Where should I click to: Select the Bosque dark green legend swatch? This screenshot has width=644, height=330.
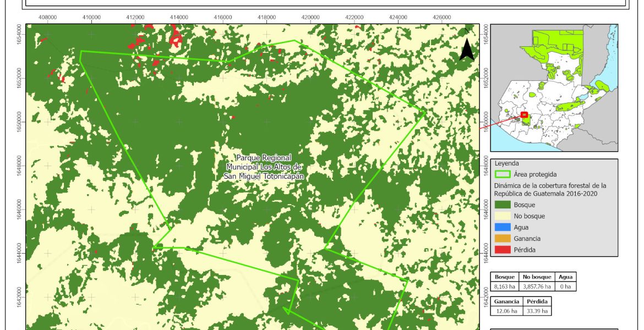tap(503, 205)
